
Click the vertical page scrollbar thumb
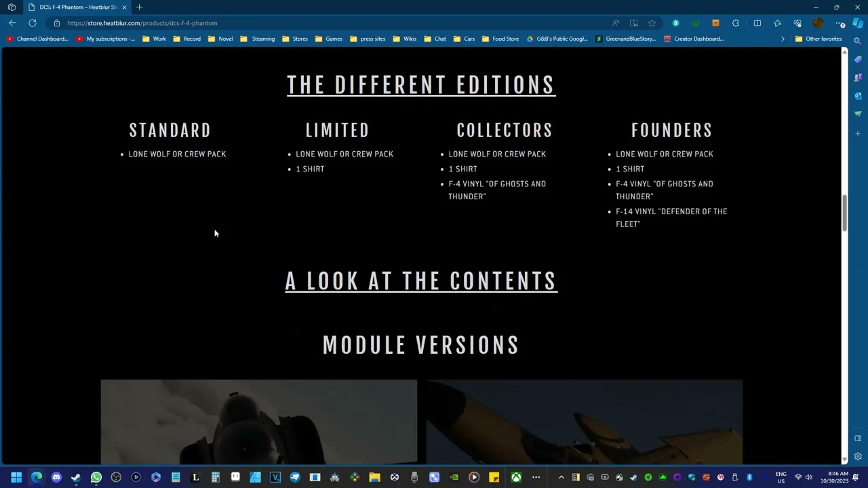pos(844,213)
